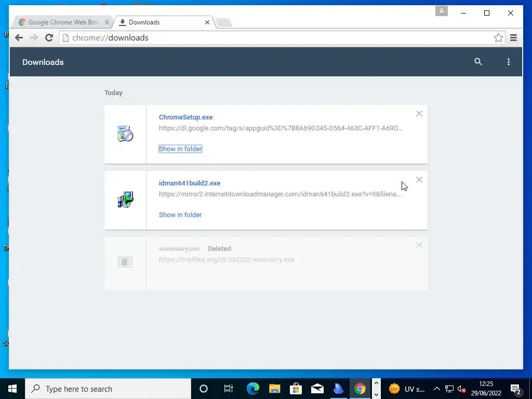
Task: Open a new tab
Action: pos(224,22)
